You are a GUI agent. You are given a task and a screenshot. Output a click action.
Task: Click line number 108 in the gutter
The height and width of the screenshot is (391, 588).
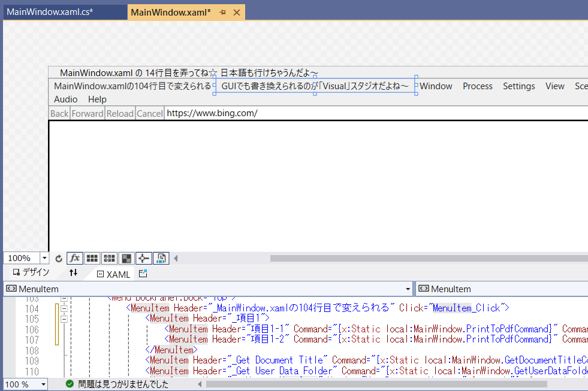pyautogui.click(x=32, y=350)
